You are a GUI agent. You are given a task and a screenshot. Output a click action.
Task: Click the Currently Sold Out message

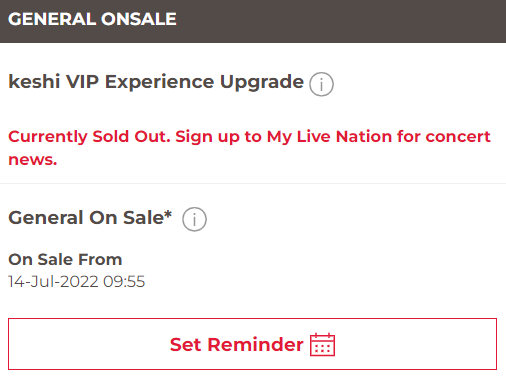click(x=249, y=148)
